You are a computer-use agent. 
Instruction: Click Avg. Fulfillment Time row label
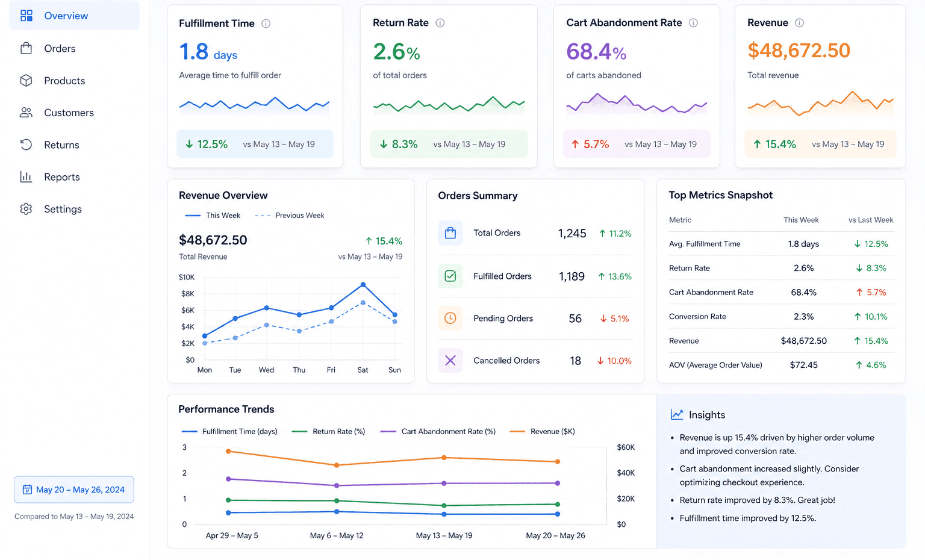pos(705,244)
